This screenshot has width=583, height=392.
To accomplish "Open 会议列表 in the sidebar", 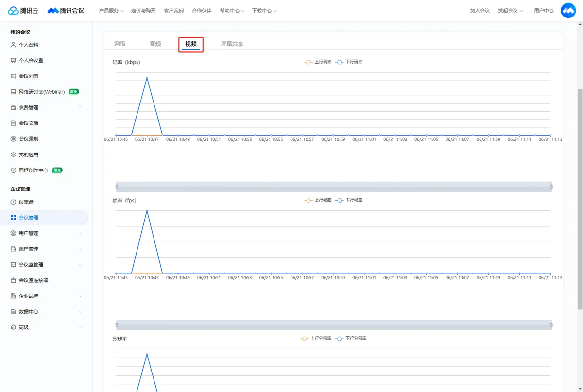I will 29,76.
